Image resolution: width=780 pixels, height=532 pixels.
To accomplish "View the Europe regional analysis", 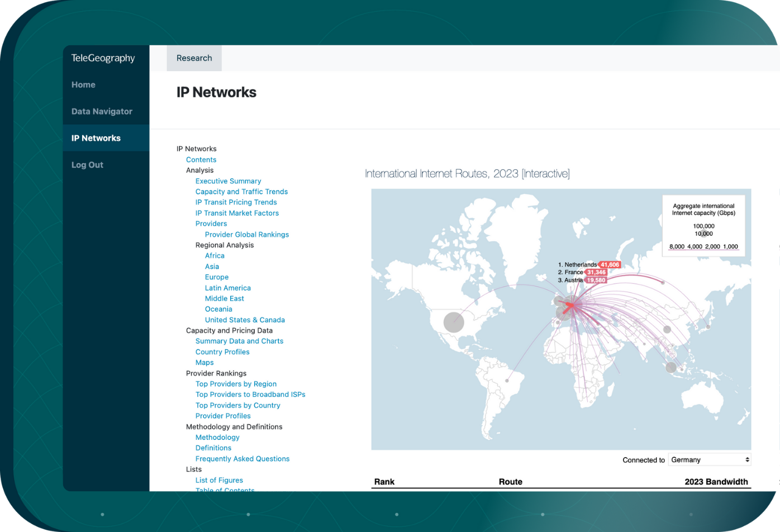I will coord(217,277).
